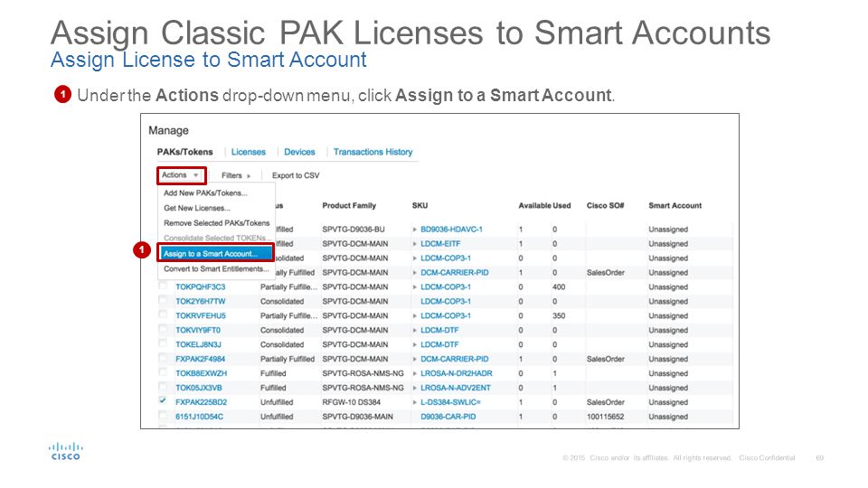Switch to the Licenses tab

click(x=249, y=152)
